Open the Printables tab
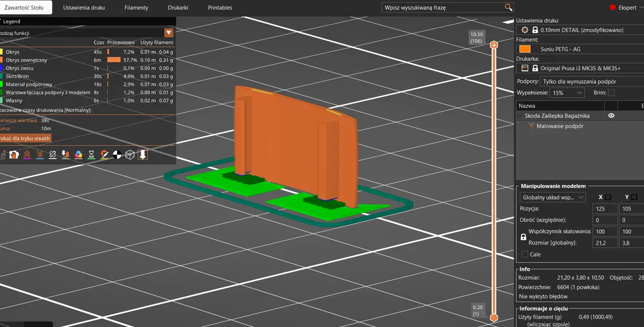This screenshot has width=644, height=327. [220, 8]
